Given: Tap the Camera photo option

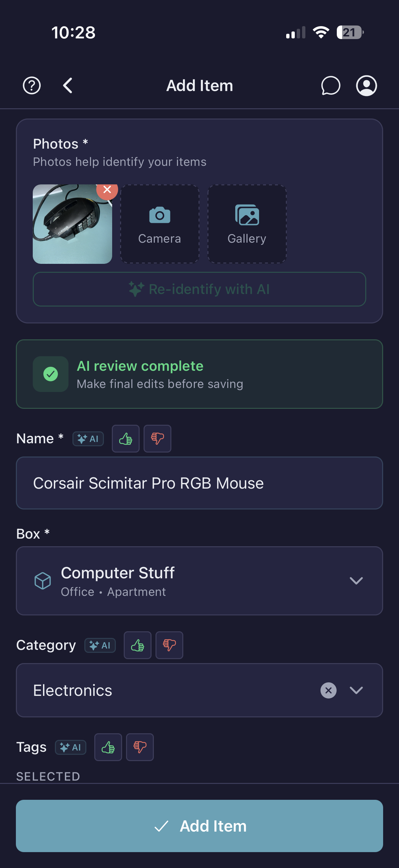Looking at the screenshot, I should click(159, 224).
